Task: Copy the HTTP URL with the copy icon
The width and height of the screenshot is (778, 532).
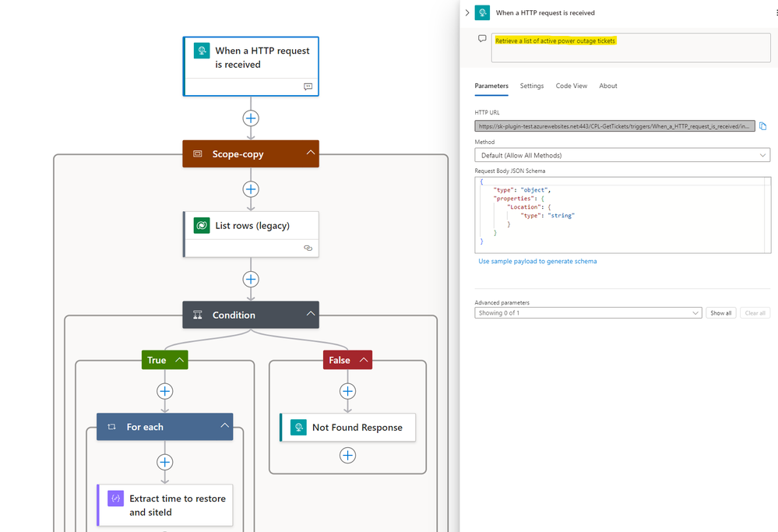Action: pos(762,126)
